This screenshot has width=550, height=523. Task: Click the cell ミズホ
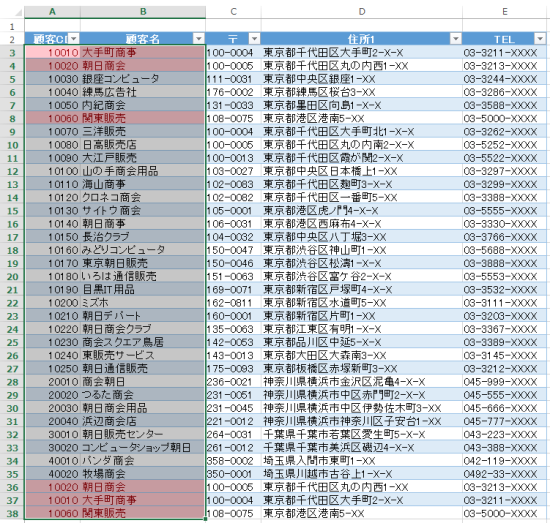click(x=143, y=303)
